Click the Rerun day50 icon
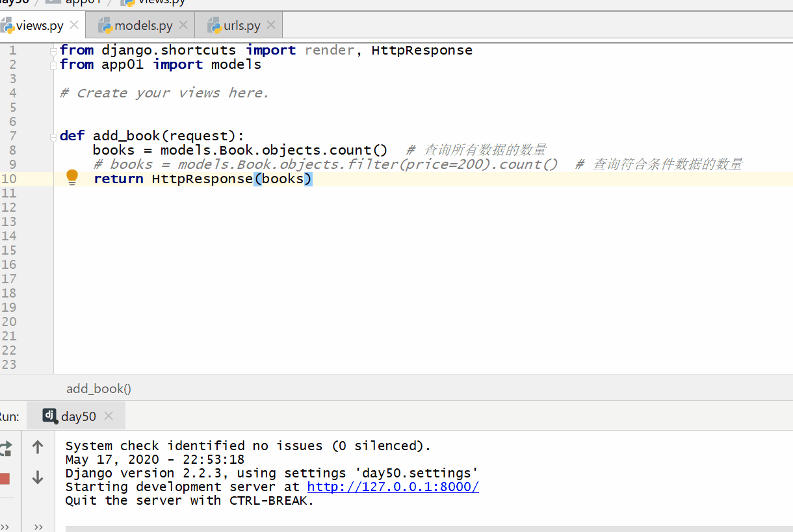793x532 pixels. pos(5,448)
